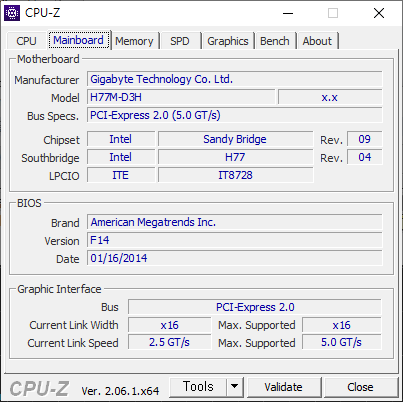Click the Southbridge Rev. value 04
Screen dimensions: 403x402
pos(365,157)
